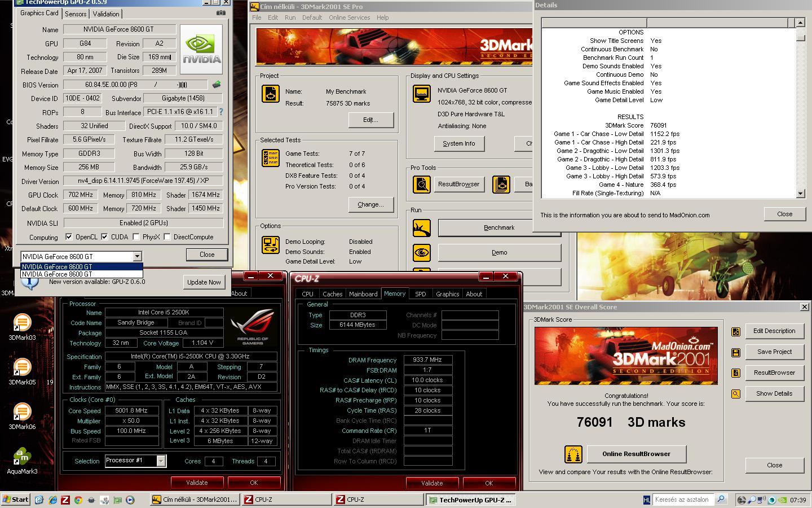Screen dimensions: 812x508
Task: Toggle the CUDA checkbox
Action: (x=104, y=237)
